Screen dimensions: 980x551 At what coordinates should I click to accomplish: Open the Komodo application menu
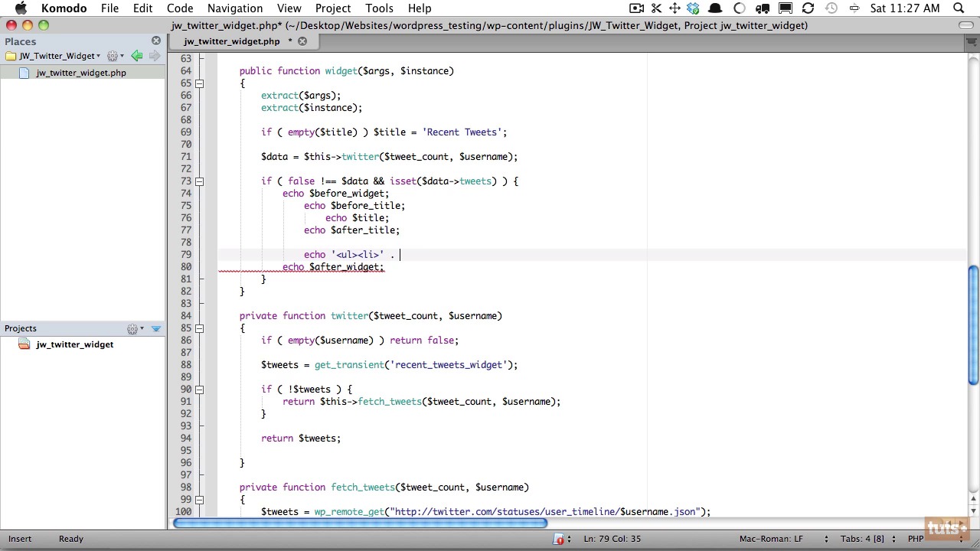(x=64, y=8)
